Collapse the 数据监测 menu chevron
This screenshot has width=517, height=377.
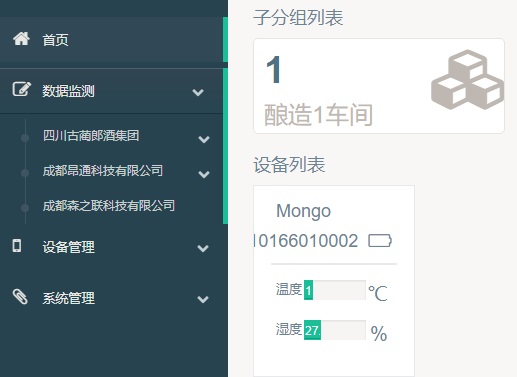(x=198, y=92)
